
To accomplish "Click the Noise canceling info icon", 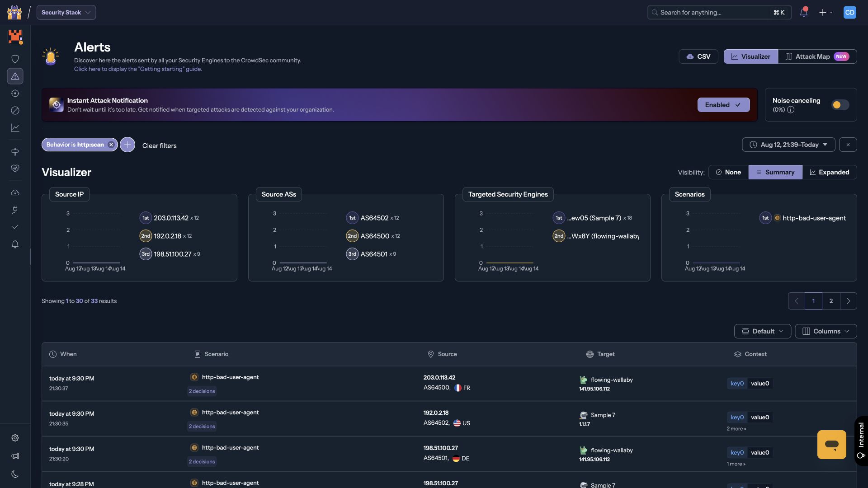I will pyautogui.click(x=790, y=110).
